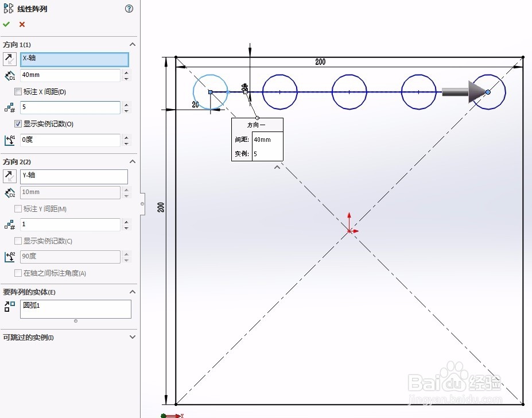Screen dimensions: 532x418
Task: Click the A1 angle icon
Action: tap(10, 140)
